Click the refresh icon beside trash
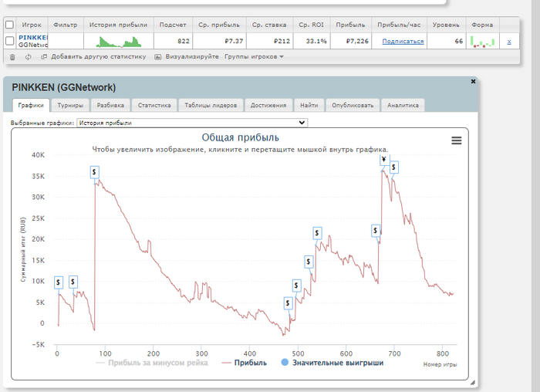Screen dimensions: 540x392 29,57
